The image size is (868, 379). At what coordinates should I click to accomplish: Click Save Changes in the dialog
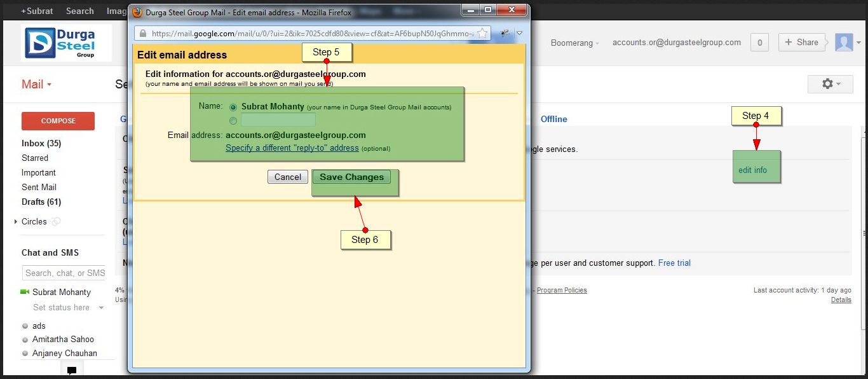351,177
